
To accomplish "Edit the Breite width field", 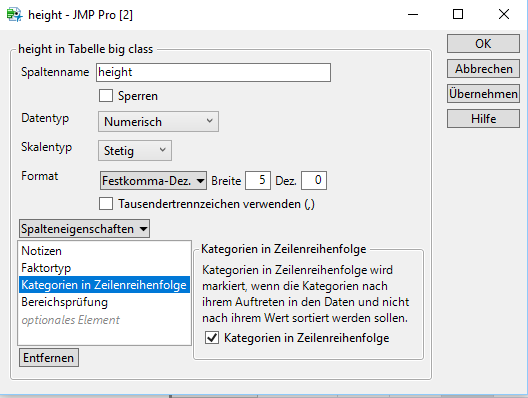I will pos(258,180).
